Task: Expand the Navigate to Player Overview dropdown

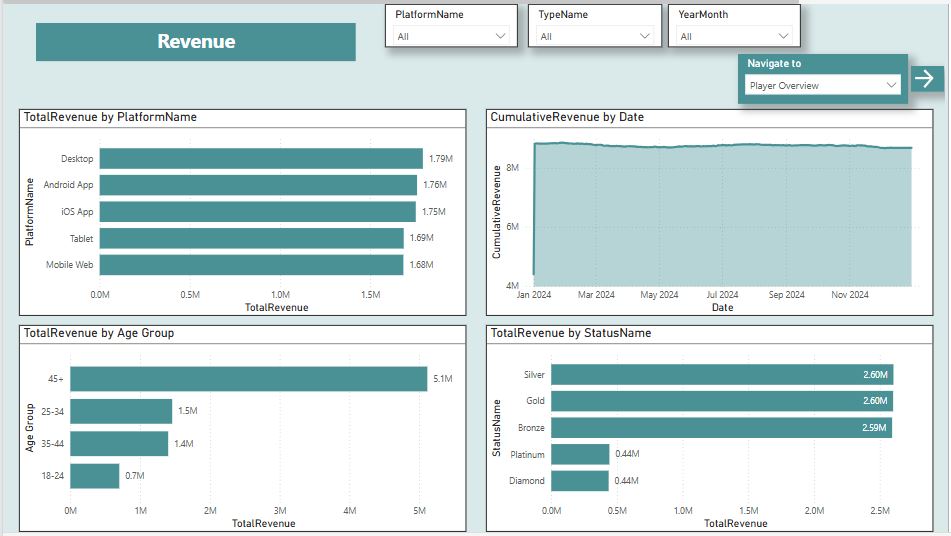Action: coord(822,85)
